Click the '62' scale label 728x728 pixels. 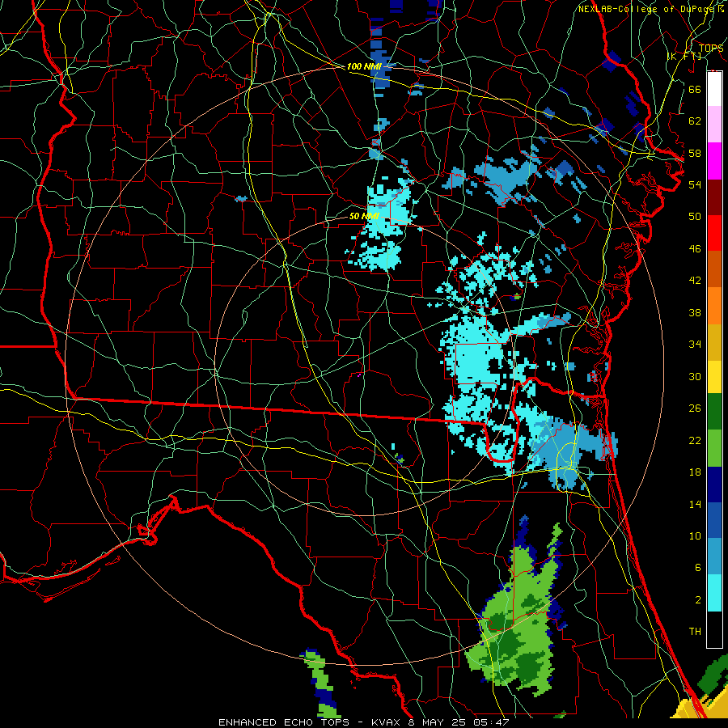pyautogui.click(x=695, y=121)
